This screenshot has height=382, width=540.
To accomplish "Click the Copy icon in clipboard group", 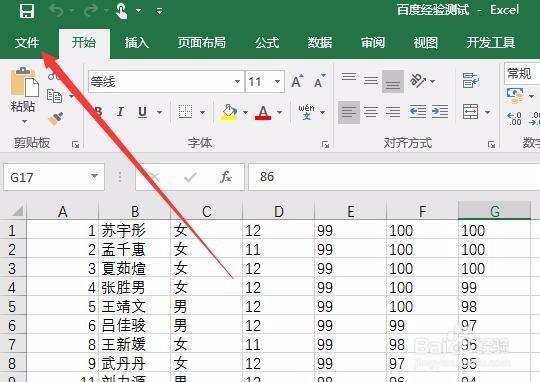I will click(54, 96).
